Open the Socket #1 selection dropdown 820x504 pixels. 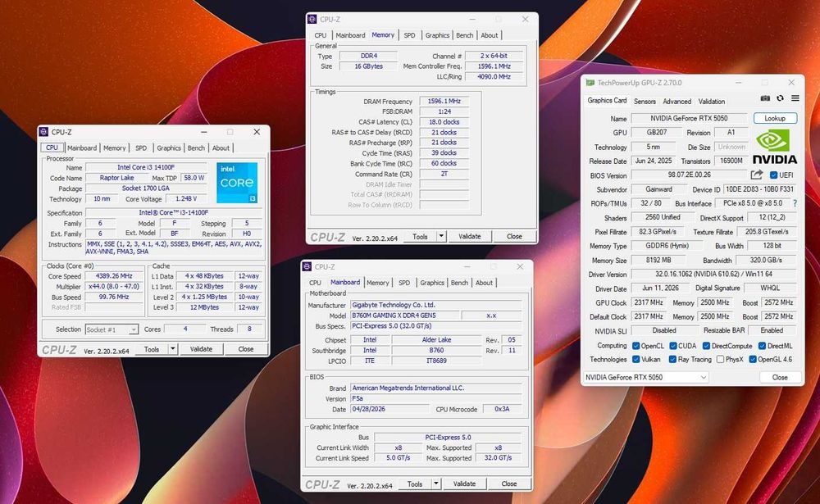pos(112,329)
